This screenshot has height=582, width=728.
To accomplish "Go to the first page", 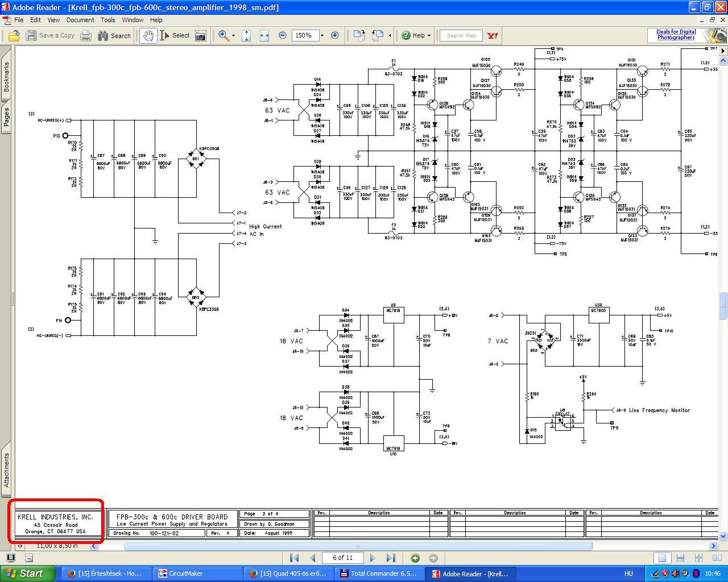I will pyautogui.click(x=294, y=558).
